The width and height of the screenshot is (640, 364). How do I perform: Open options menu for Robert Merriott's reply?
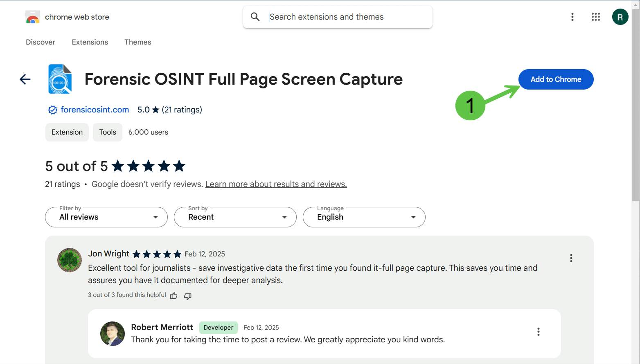tap(538, 332)
